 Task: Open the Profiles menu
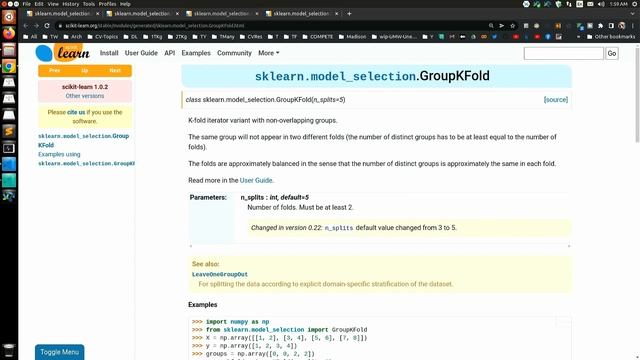coord(107,4)
